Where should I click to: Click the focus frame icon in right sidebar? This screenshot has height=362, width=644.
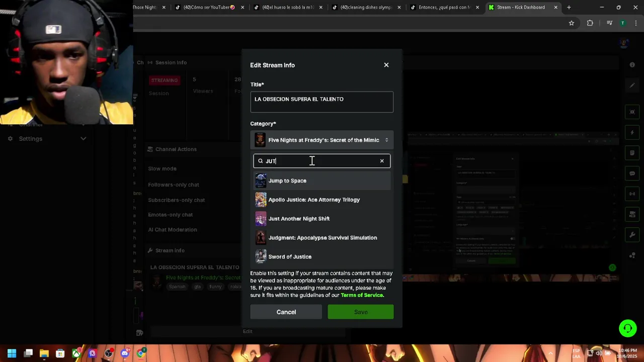click(632, 112)
